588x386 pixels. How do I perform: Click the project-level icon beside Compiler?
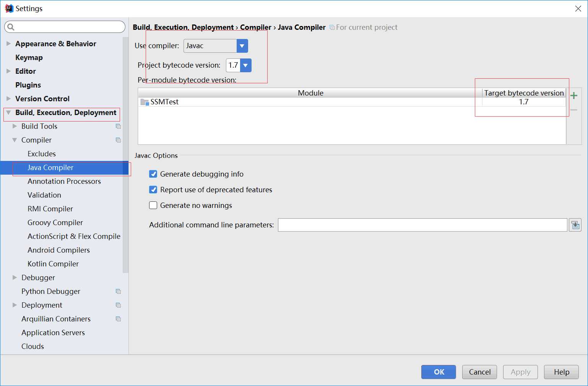(x=118, y=140)
